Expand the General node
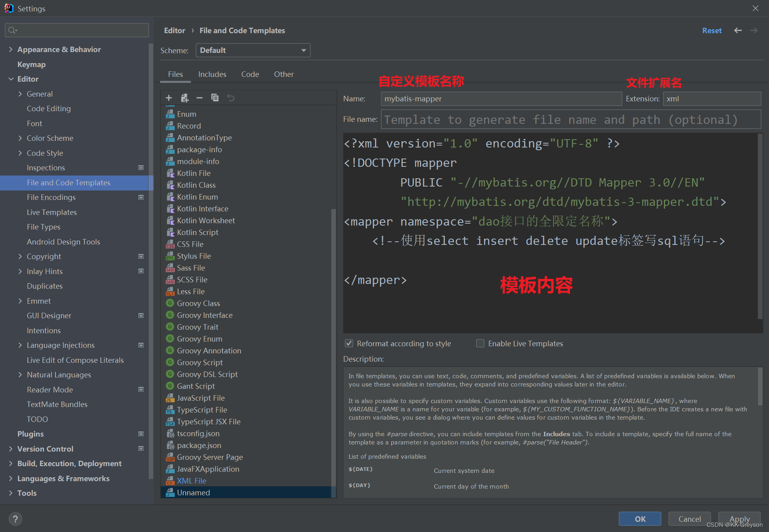769x532 pixels. 20,94
